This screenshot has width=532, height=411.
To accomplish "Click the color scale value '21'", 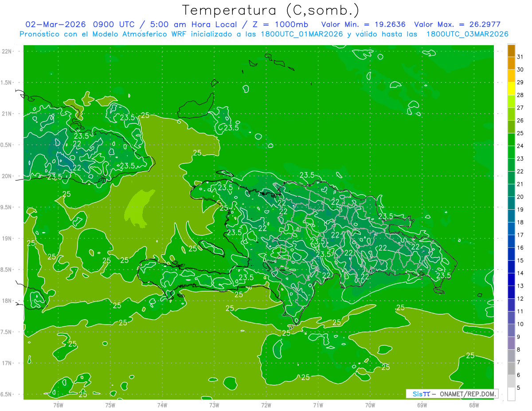I will pyautogui.click(x=520, y=184).
